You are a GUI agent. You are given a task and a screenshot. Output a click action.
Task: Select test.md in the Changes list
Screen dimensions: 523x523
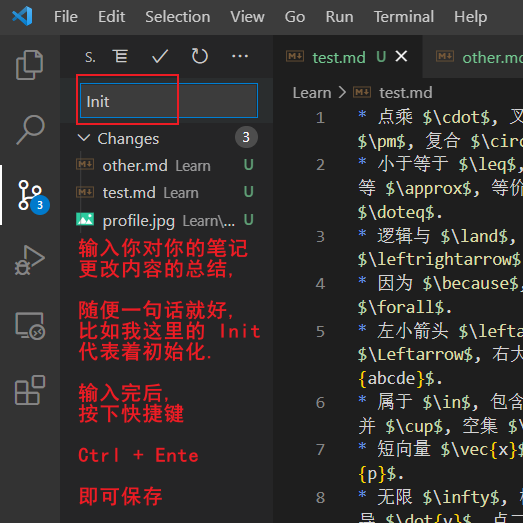coord(165,192)
